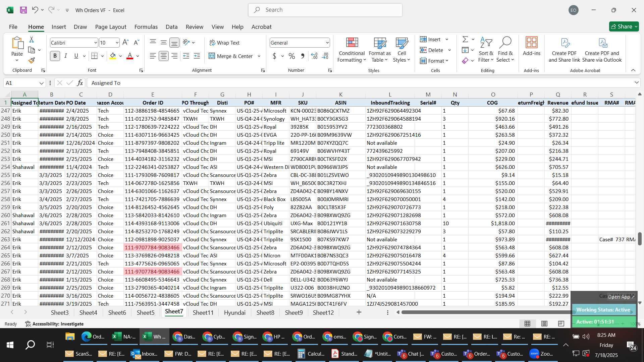Click Accessibility: Investigate in status bar

(54, 324)
